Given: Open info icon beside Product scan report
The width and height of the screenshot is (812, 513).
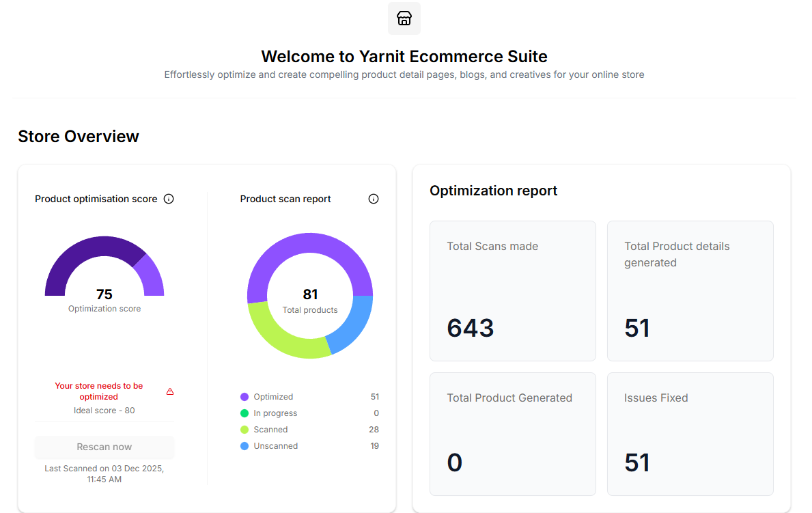Looking at the screenshot, I should click(374, 199).
